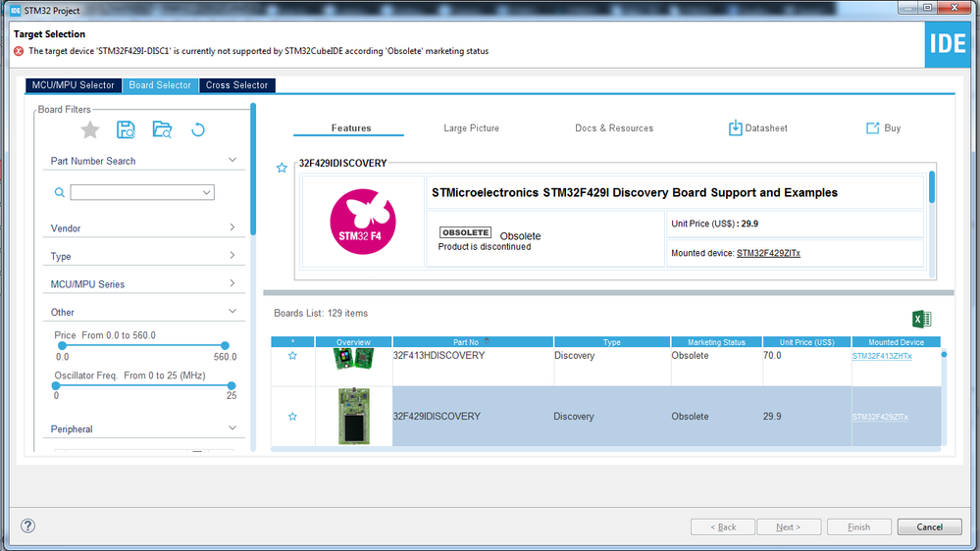The image size is (980, 551).
Task: Click the STM32 F4 butterfly logo
Action: (x=363, y=222)
